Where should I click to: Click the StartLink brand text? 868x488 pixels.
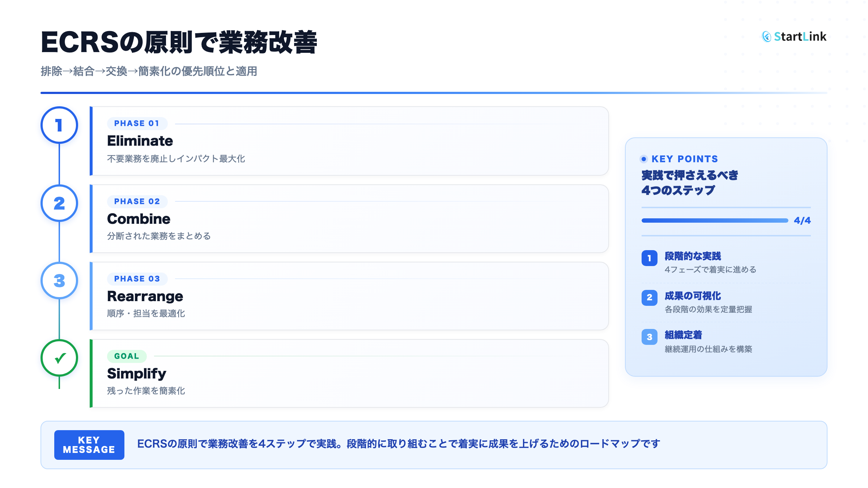point(800,37)
